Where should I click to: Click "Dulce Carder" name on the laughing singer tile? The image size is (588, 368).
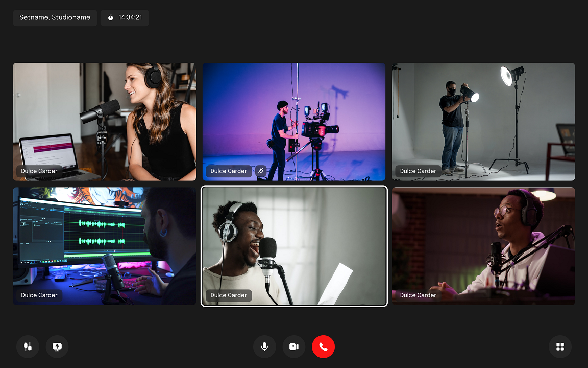tap(229, 295)
